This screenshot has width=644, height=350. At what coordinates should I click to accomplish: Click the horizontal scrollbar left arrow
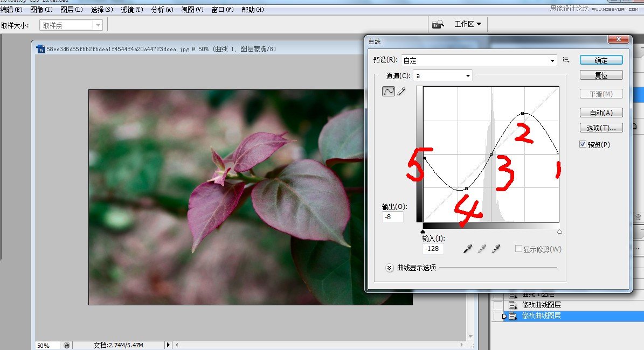pyautogui.click(x=177, y=345)
